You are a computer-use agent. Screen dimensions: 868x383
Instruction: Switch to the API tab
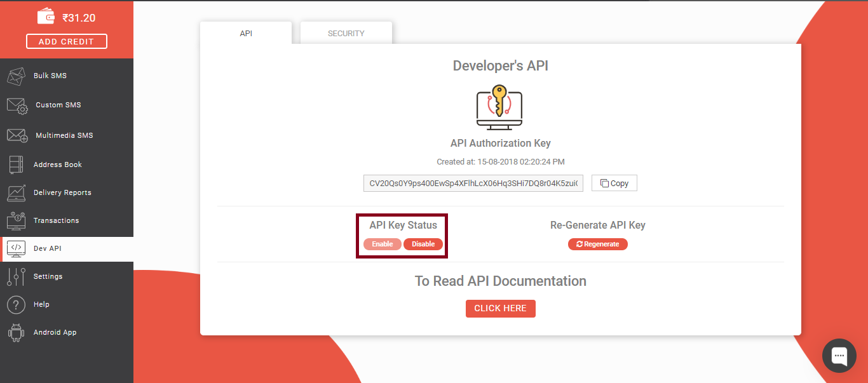point(246,33)
